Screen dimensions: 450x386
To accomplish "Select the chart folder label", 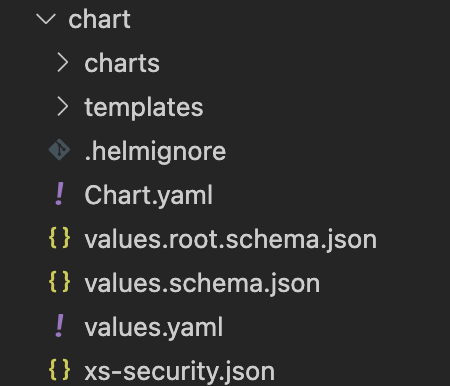I will (99, 19).
